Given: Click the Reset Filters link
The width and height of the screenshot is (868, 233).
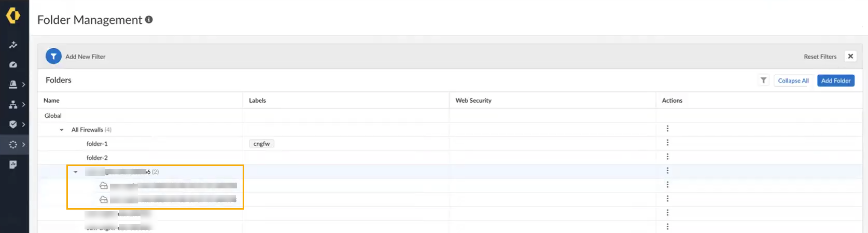Looking at the screenshot, I should click(x=820, y=57).
